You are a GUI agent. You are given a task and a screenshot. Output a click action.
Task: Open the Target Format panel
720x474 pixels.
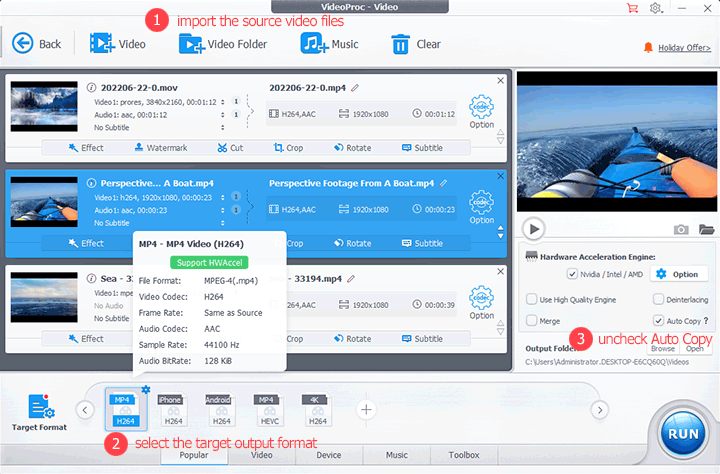coord(39,412)
